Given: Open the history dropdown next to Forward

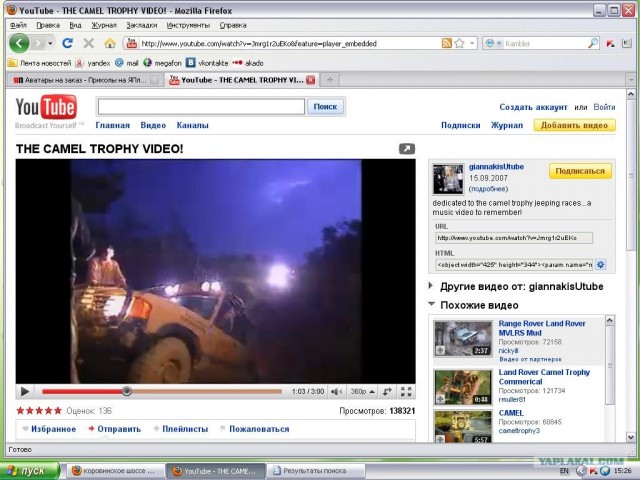Looking at the screenshot, I should [50, 43].
